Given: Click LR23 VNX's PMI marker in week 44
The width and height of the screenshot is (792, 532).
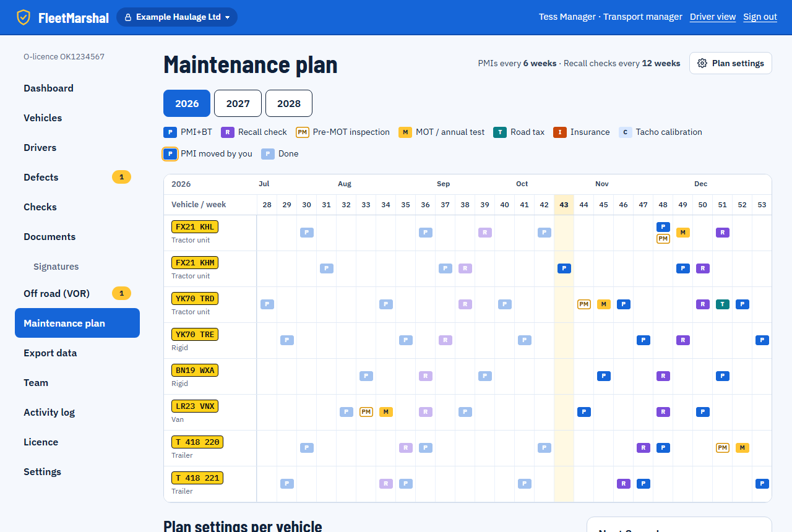Looking at the screenshot, I should pyautogui.click(x=584, y=412).
